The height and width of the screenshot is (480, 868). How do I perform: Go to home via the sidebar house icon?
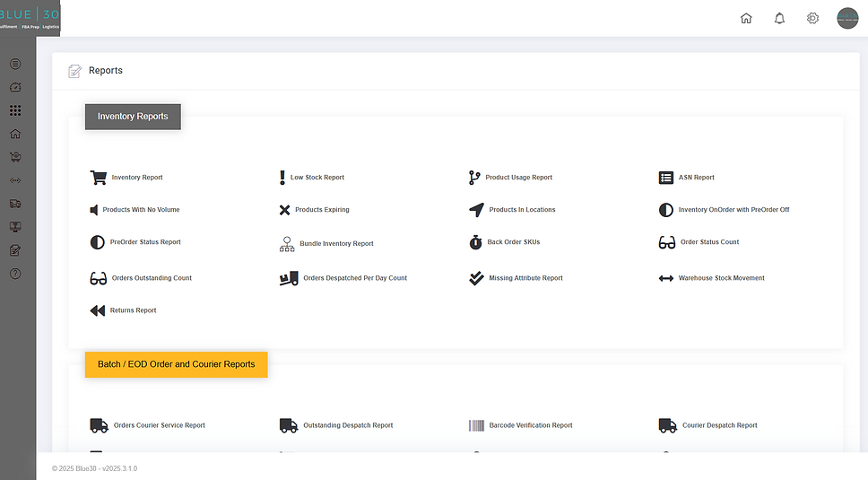15,134
